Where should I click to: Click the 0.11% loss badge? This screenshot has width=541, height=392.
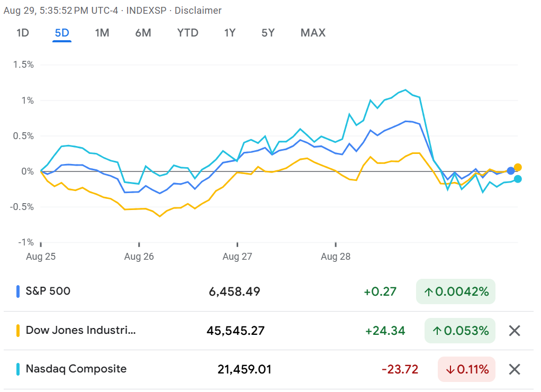[x=466, y=369]
